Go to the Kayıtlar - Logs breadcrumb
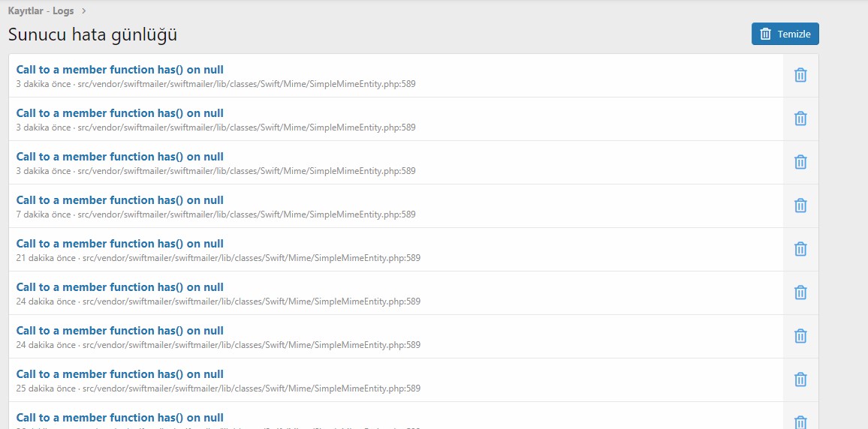 (41, 10)
